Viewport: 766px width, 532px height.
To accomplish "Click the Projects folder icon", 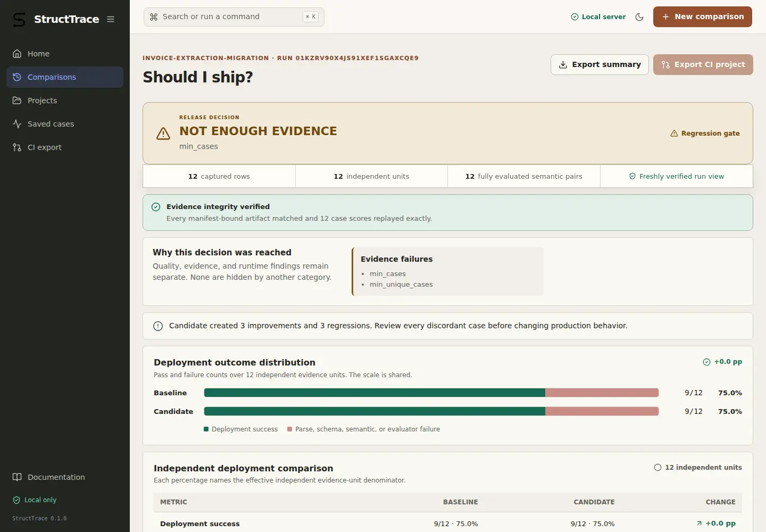I will [17, 101].
